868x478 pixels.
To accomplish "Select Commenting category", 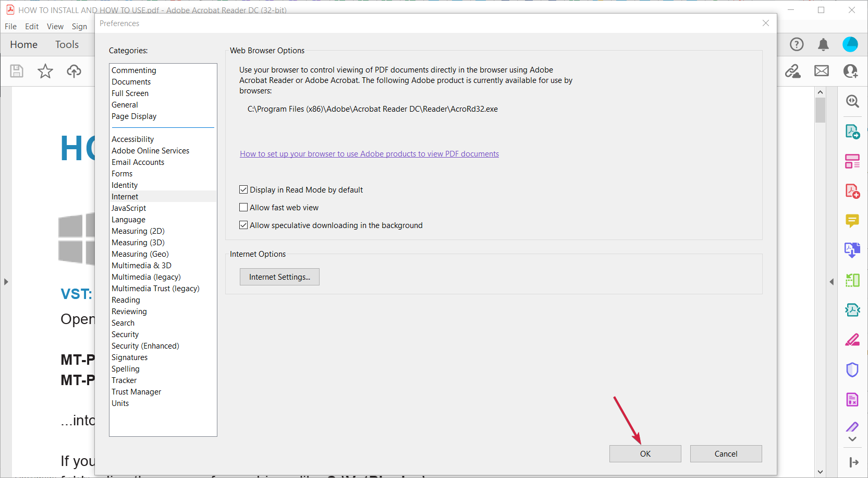I will click(134, 70).
